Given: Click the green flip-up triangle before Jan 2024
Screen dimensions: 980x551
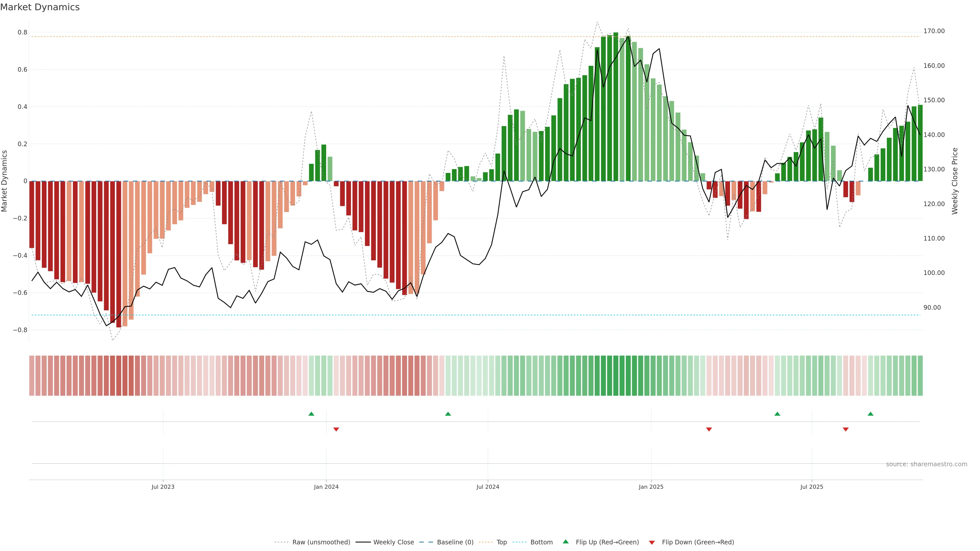Looking at the screenshot, I should [311, 414].
